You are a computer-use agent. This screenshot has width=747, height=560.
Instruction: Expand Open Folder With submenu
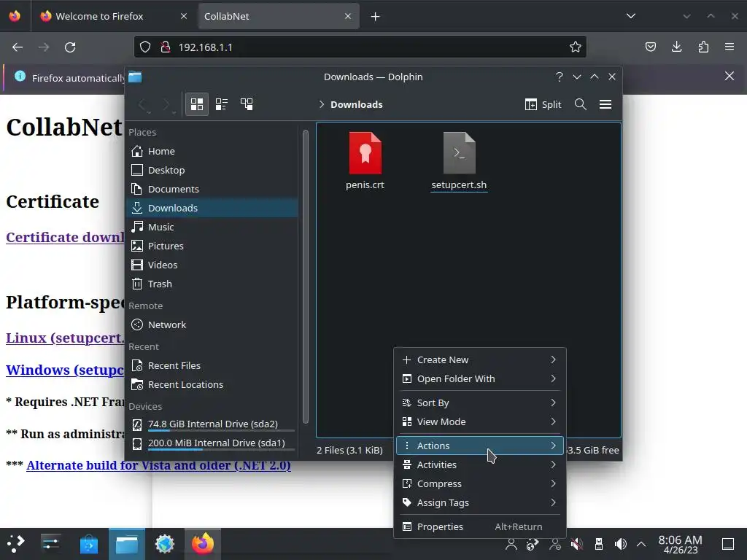(480, 379)
